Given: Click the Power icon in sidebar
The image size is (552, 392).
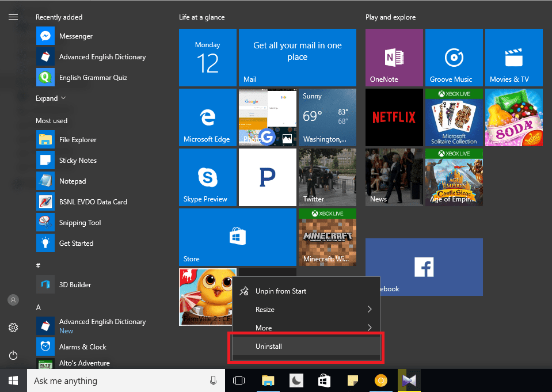Looking at the screenshot, I should (13, 355).
